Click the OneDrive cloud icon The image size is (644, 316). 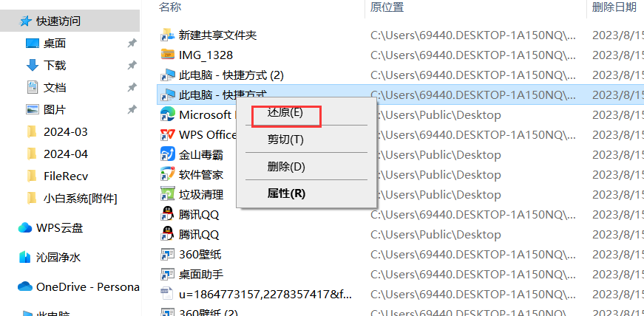click(x=25, y=286)
